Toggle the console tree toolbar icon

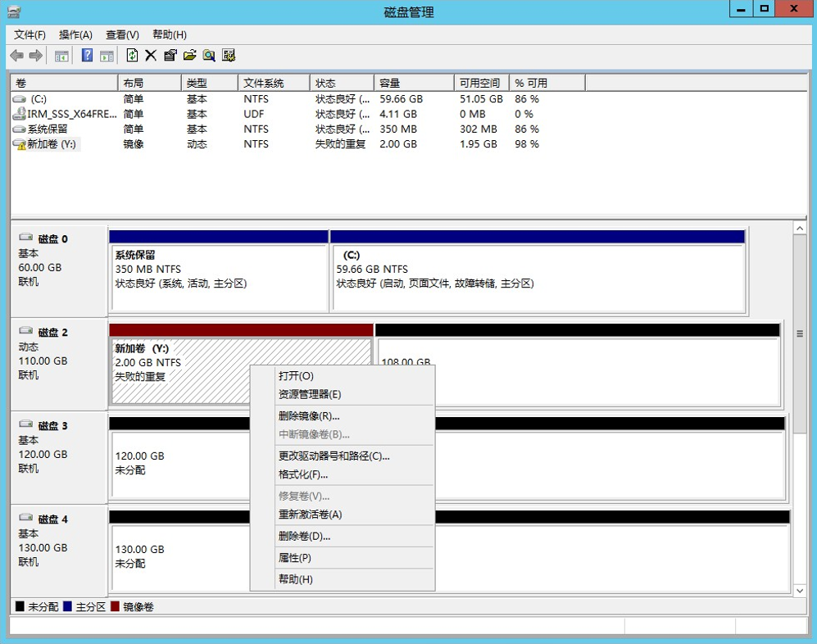61,56
